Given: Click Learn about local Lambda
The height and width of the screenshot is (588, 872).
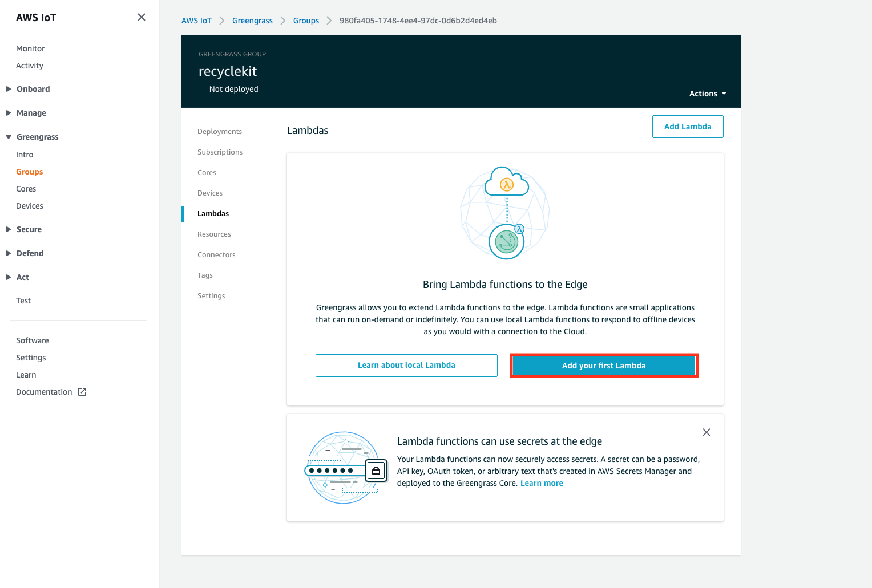Looking at the screenshot, I should tap(406, 366).
